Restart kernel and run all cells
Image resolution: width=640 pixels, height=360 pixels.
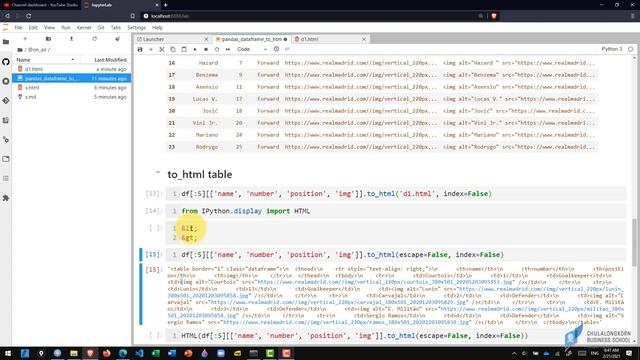click(228, 49)
